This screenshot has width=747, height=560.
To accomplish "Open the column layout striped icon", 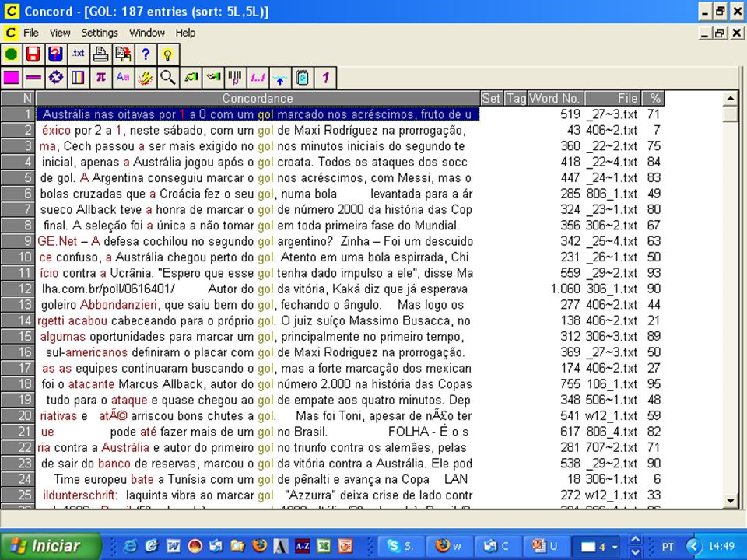I will 78,77.
